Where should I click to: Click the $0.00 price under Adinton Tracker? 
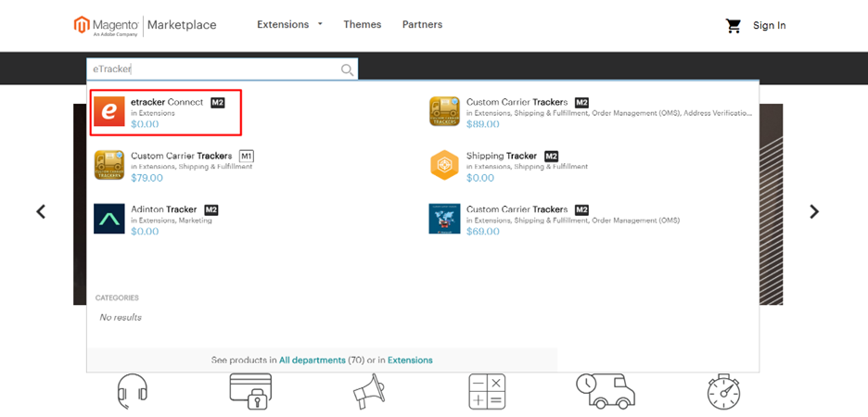pyautogui.click(x=145, y=231)
